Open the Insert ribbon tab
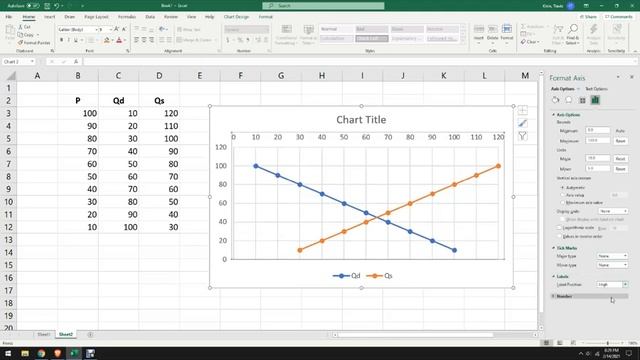 point(49,17)
